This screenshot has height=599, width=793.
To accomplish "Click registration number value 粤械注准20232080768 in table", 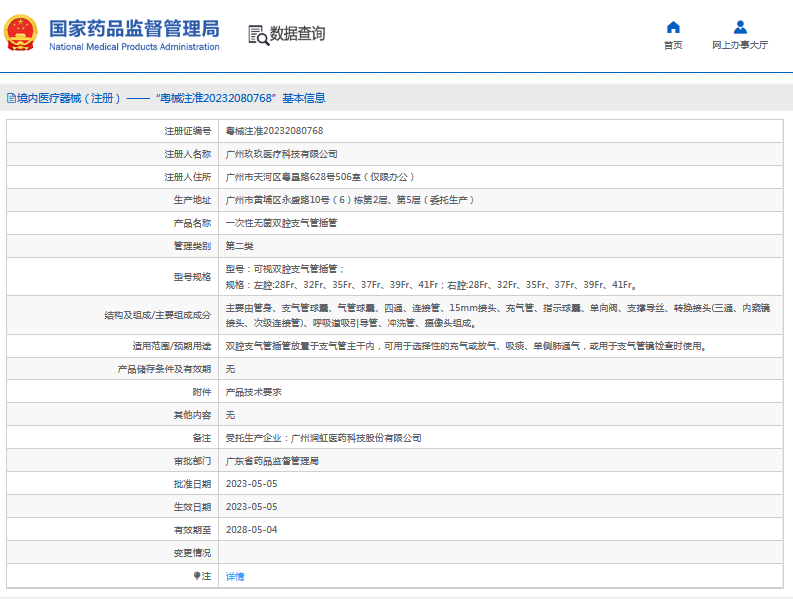I will click(x=274, y=131).
